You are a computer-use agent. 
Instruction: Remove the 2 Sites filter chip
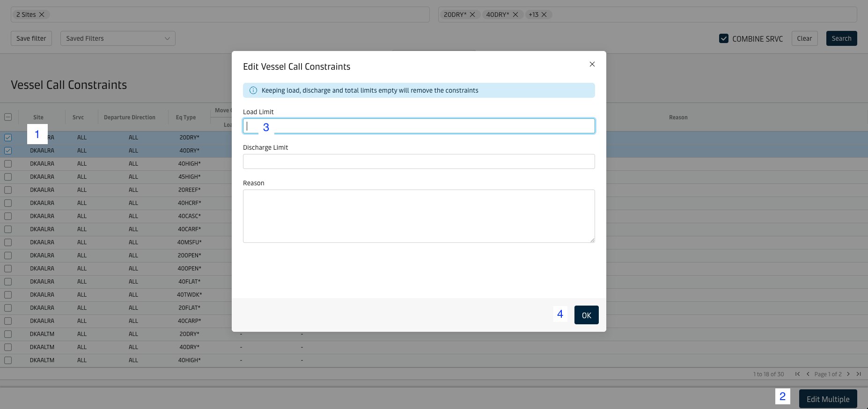(42, 15)
